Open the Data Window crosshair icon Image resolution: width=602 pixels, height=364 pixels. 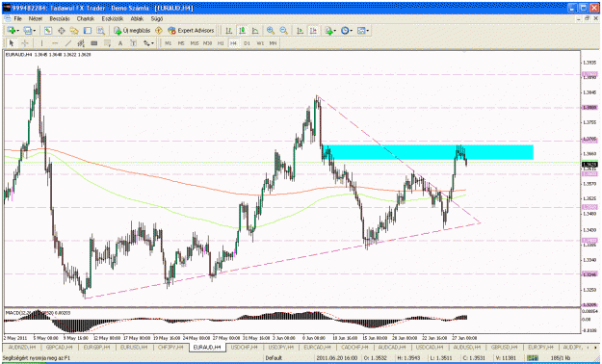point(61,31)
